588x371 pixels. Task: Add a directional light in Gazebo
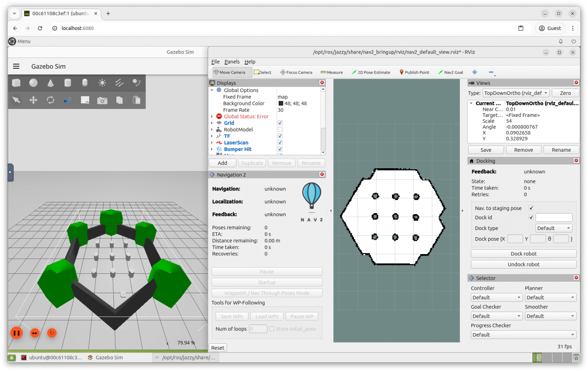[119, 82]
